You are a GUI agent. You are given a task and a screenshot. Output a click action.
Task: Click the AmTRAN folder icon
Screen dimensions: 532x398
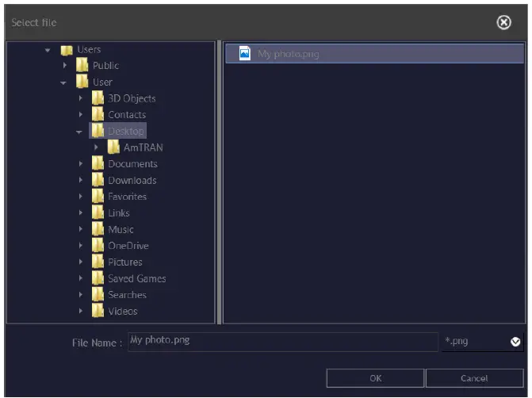113,147
